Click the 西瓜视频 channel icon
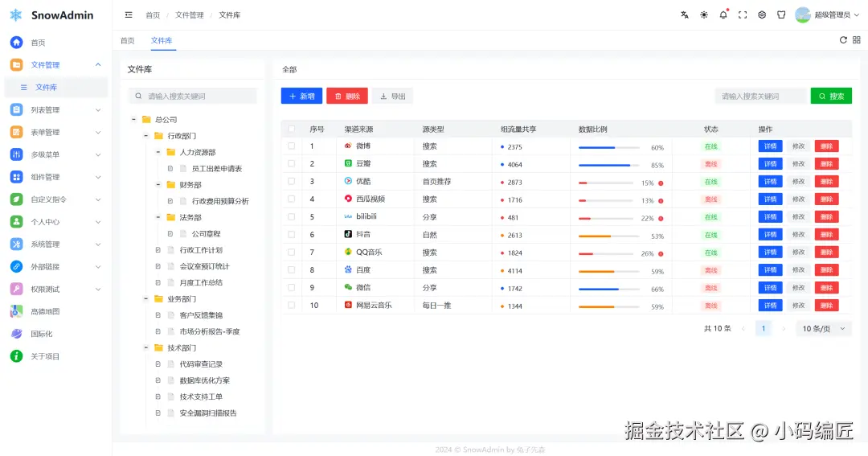Viewport: 868px width, 456px height. pos(348,199)
